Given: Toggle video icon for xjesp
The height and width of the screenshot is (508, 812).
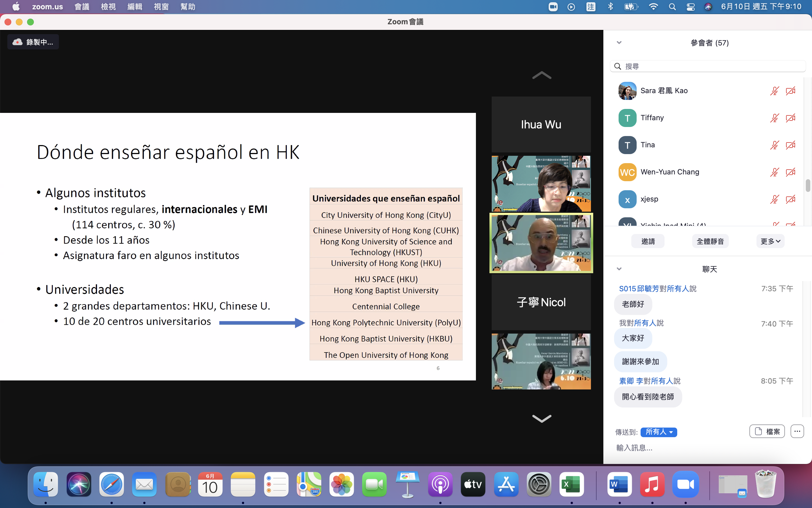Looking at the screenshot, I should click(x=791, y=199).
